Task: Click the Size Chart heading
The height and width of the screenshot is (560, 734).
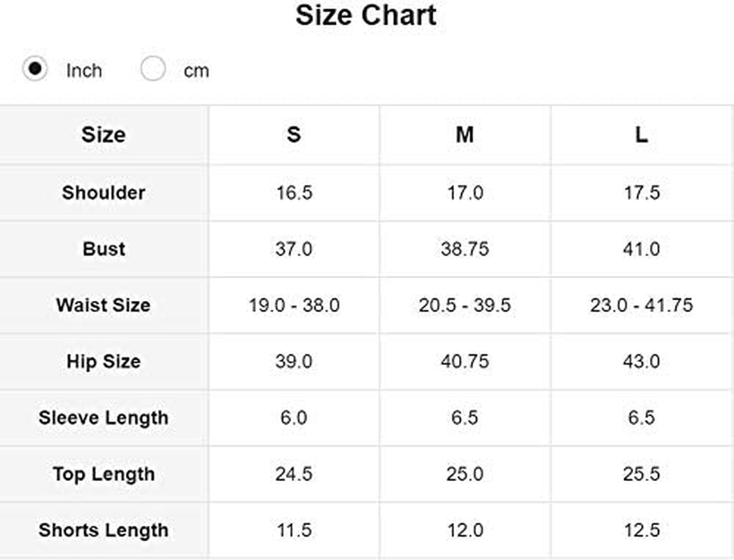Action: tap(365, 15)
